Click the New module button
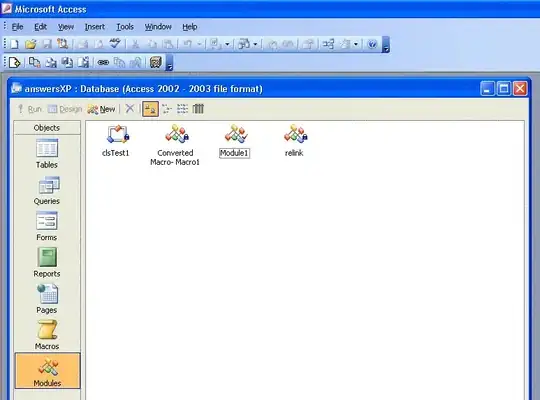540x400 pixels. [x=101, y=109]
